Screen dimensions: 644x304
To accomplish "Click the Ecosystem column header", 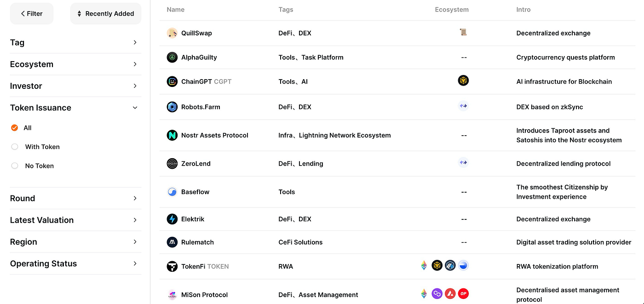I will point(452,10).
